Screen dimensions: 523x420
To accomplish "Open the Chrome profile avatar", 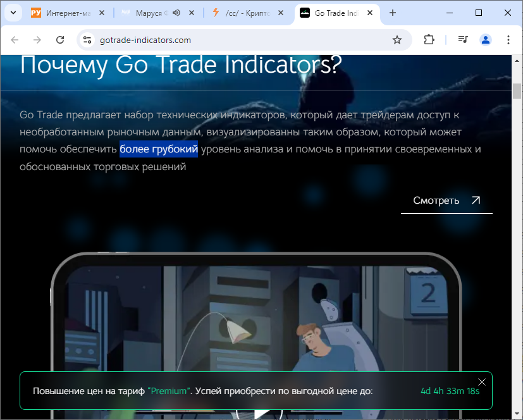I will pos(486,40).
